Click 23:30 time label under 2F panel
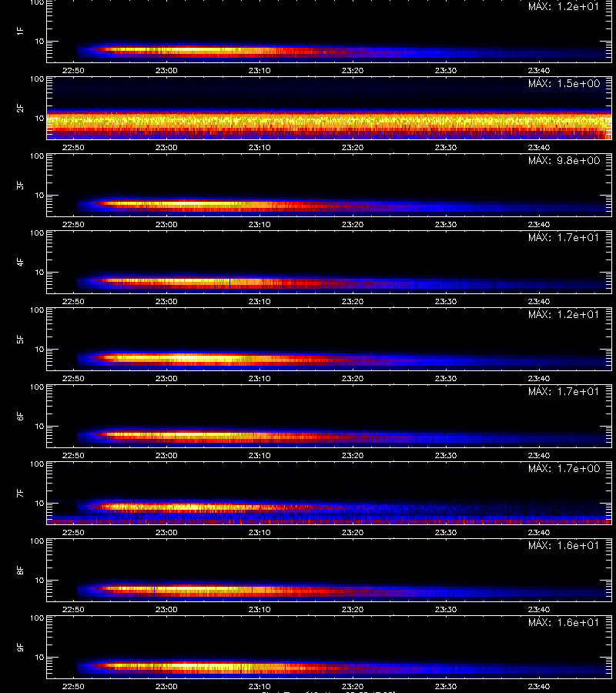The height and width of the screenshot is (693, 616). pos(446,147)
